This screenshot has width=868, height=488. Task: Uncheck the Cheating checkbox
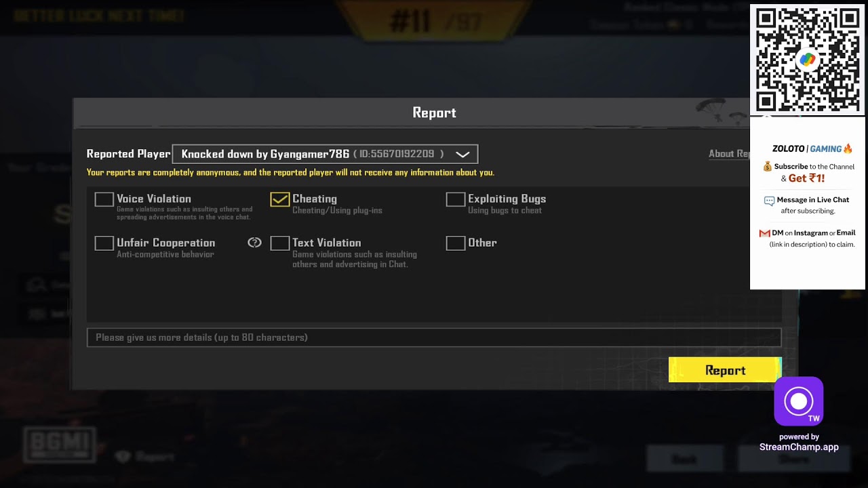(279, 199)
